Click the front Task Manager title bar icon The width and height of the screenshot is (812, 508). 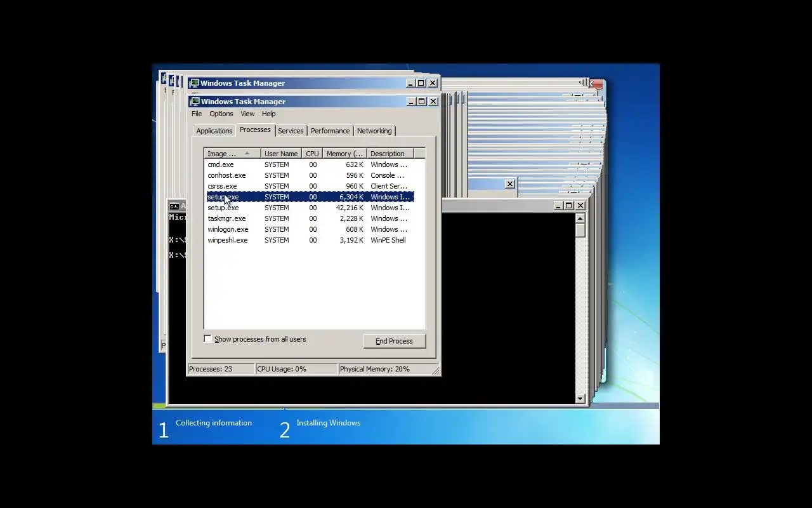point(195,102)
